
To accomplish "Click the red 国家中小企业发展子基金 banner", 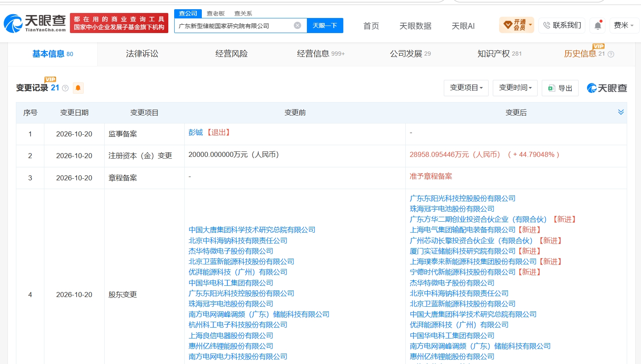I will point(119,23).
